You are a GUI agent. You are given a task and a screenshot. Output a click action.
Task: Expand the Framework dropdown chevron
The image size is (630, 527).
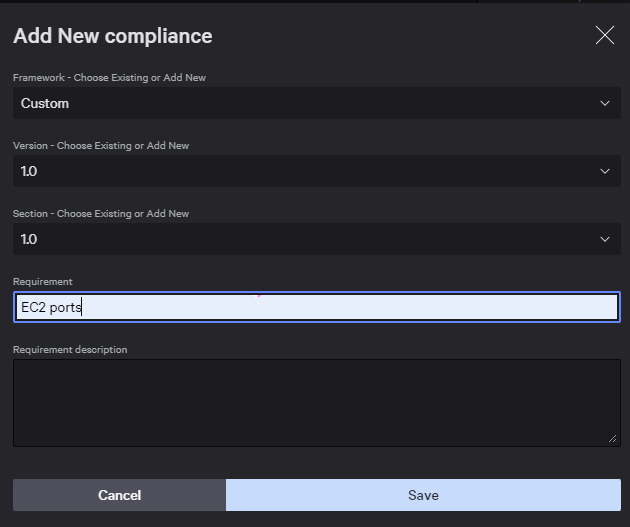click(x=605, y=103)
